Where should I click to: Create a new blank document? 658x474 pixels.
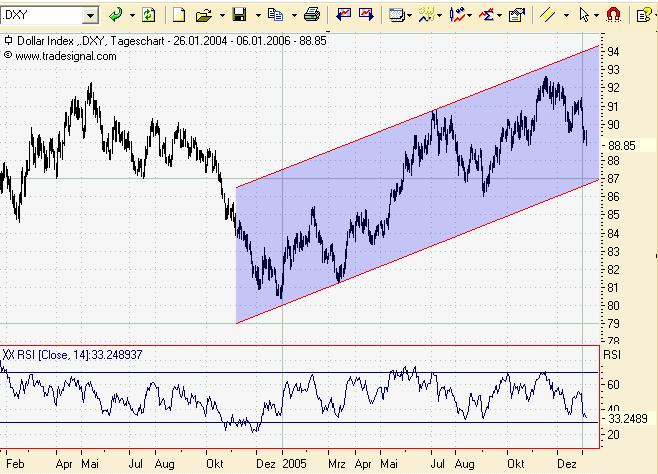click(x=179, y=16)
